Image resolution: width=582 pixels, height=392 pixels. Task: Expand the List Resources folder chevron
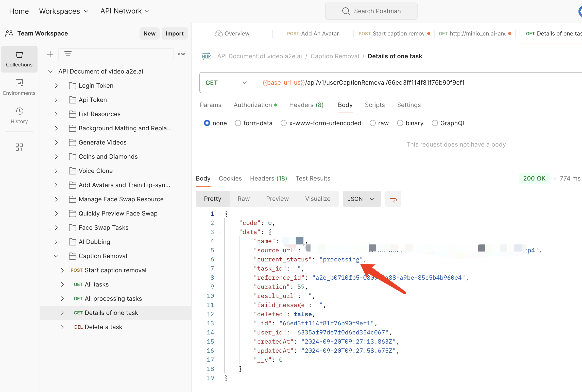[56, 114]
